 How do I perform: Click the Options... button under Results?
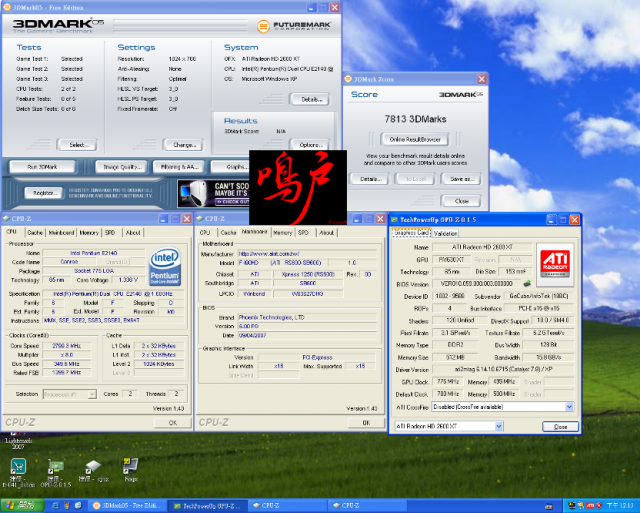310,144
